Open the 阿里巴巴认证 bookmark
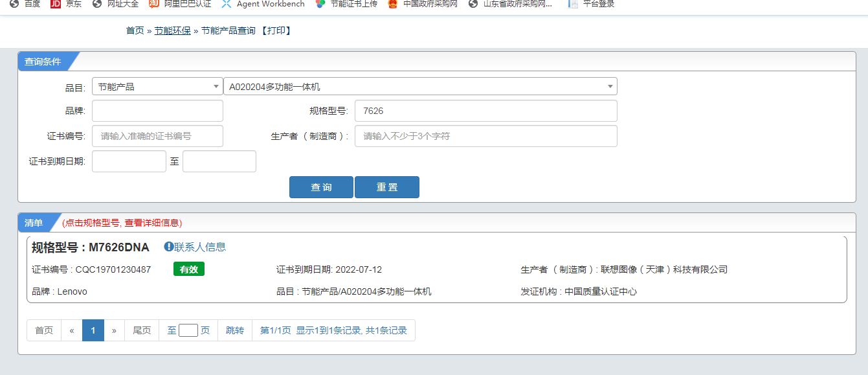Viewport: 868px width, 375px height. click(180, 4)
